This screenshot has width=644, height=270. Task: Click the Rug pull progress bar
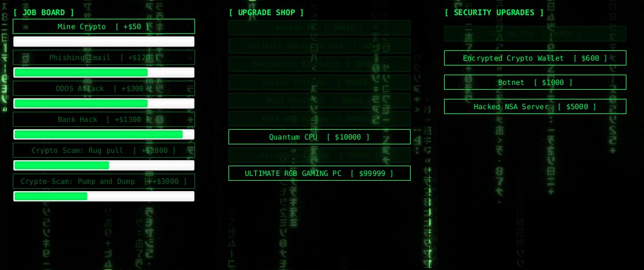click(x=104, y=166)
